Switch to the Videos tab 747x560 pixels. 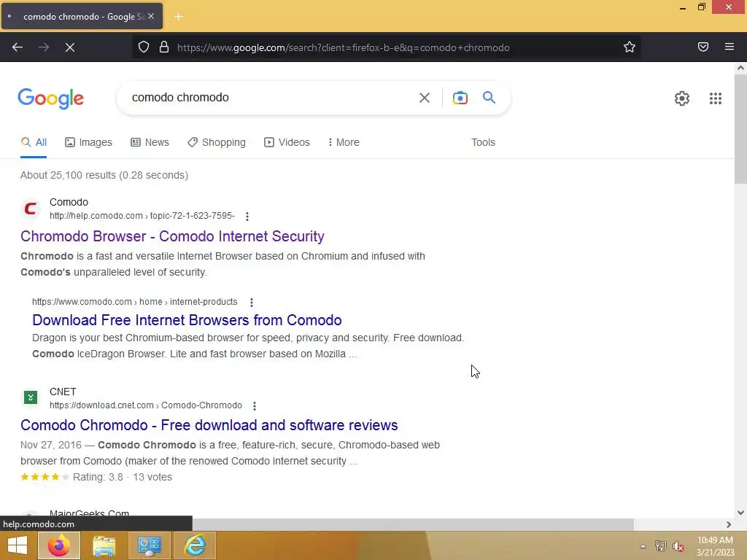[x=287, y=142]
